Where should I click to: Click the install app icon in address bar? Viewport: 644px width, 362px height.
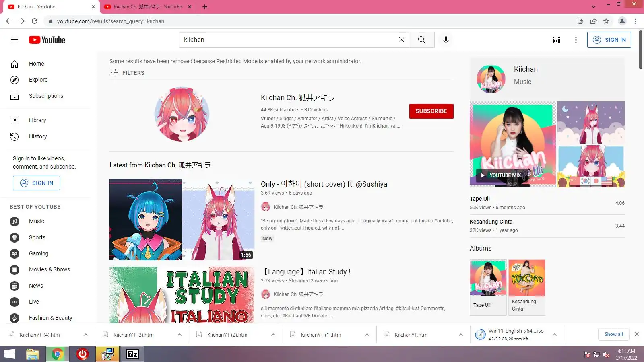(580, 21)
